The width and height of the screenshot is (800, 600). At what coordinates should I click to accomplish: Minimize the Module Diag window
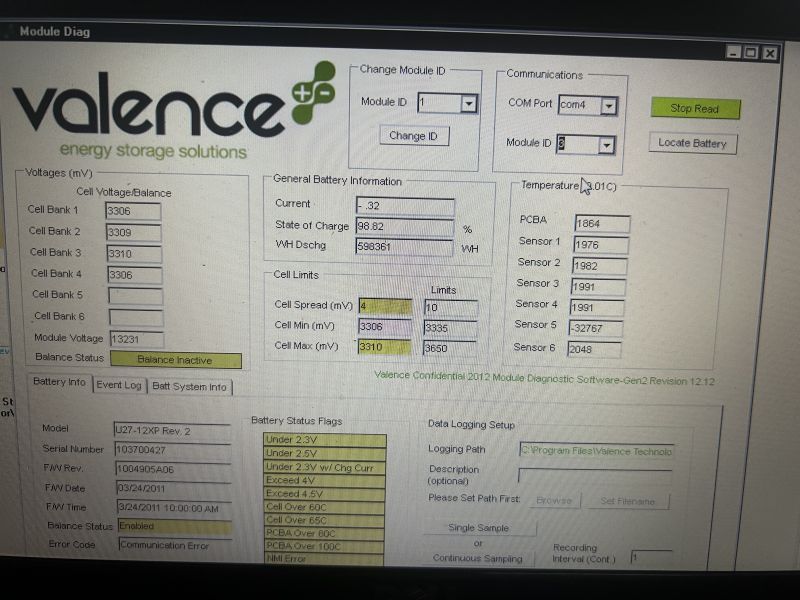(x=734, y=52)
